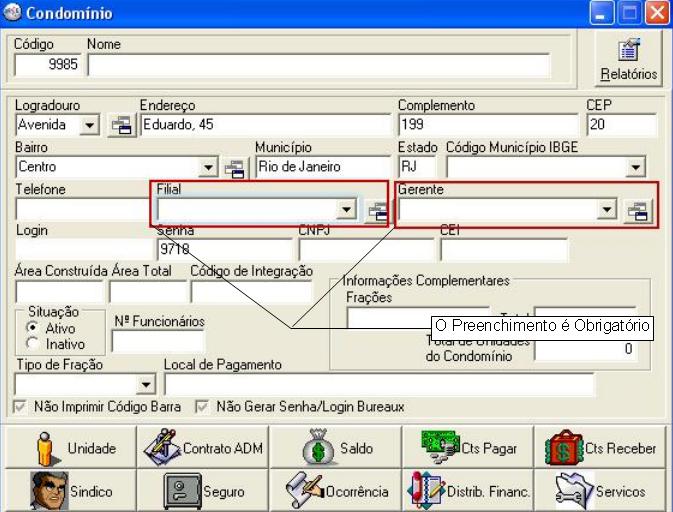
Task: Select the Inativo radio option
Action: (33, 342)
